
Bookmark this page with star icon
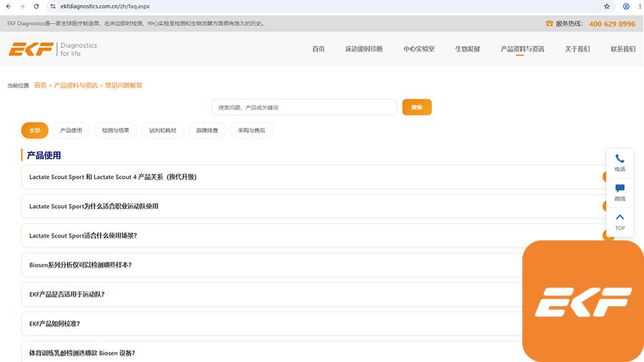607,6
